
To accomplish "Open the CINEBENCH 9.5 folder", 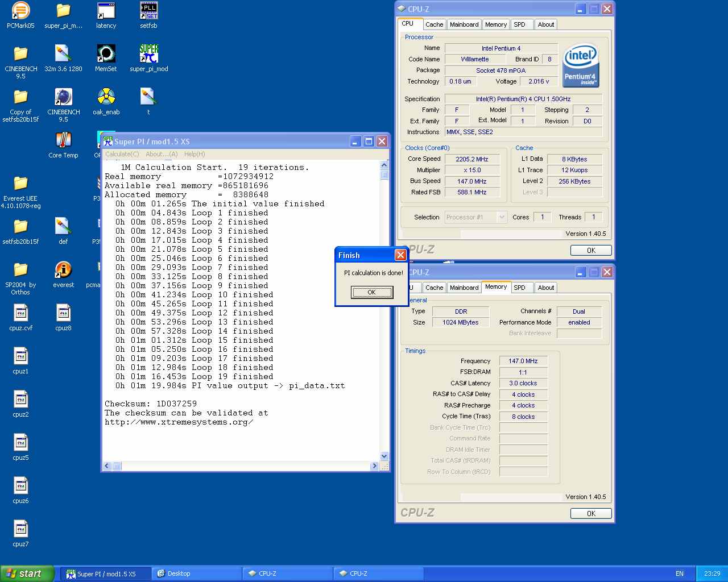I will coord(20,62).
